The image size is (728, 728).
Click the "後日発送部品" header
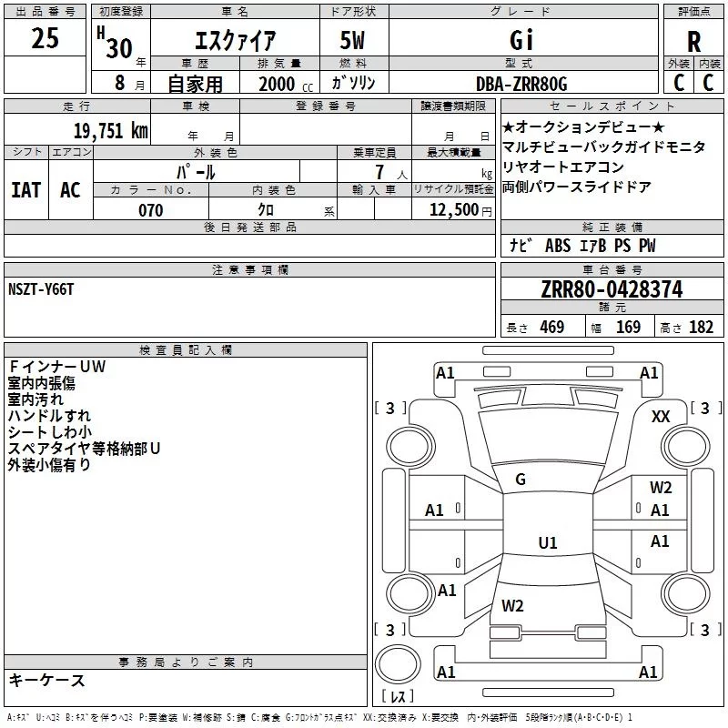point(250,227)
